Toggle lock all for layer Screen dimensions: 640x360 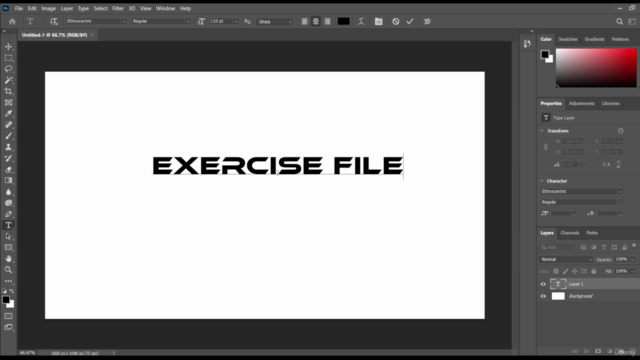coord(594,271)
